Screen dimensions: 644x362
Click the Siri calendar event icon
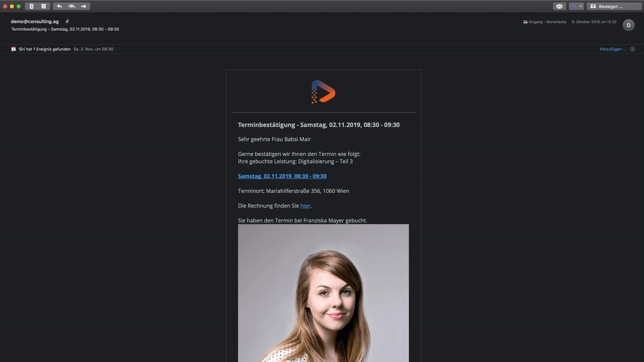point(14,49)
